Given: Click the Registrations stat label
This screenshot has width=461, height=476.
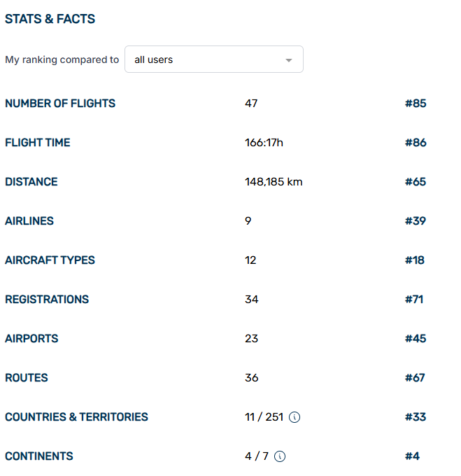Looking at the screenshot, I should coord(47,300).
